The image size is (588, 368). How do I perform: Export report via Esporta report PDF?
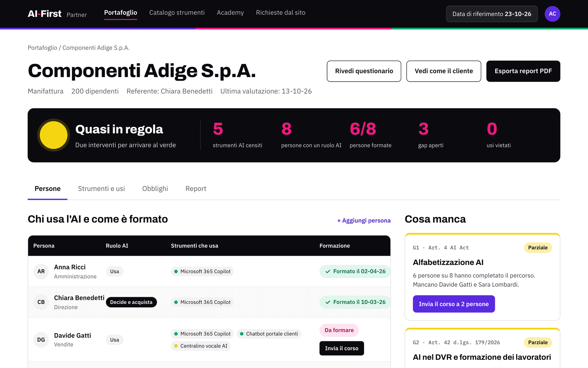click(523, 71)
